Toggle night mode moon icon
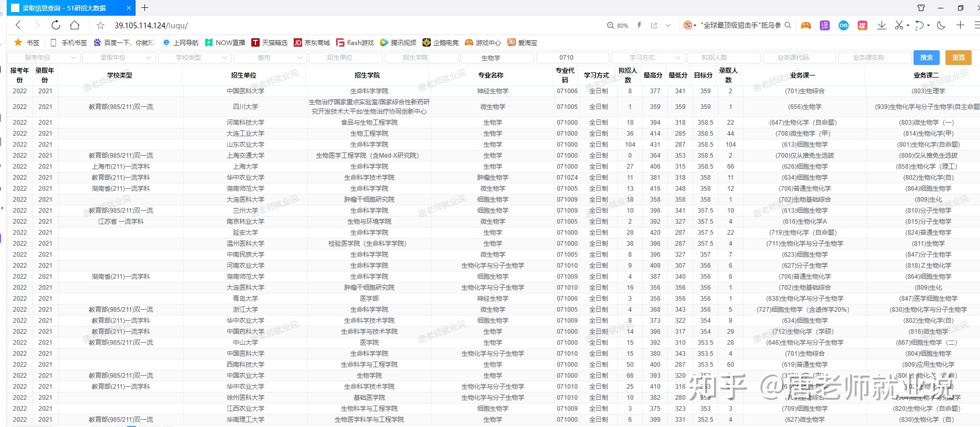The width and height of the screenshot is (980, 427). pyautogui.click(x=941, y=25)
